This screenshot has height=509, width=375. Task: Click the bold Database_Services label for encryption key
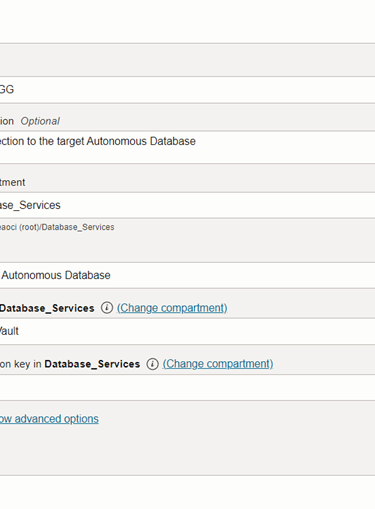tap(92, 364)
